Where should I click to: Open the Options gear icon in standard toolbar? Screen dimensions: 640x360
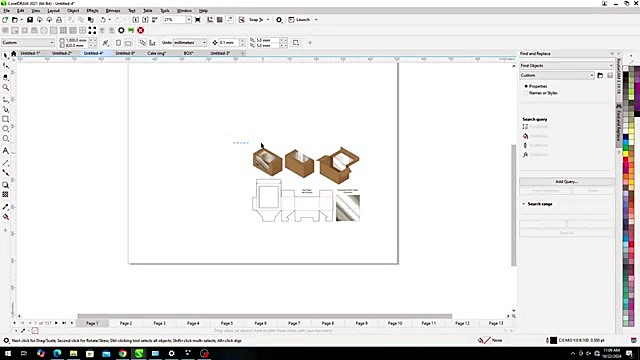pyautogui.click(x=279, y=20)
